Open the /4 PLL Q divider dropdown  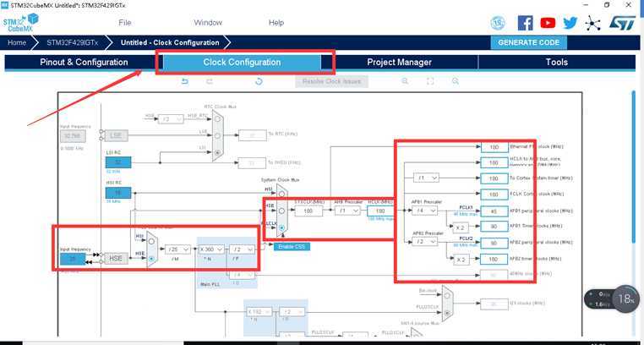(x=243, y=274)
